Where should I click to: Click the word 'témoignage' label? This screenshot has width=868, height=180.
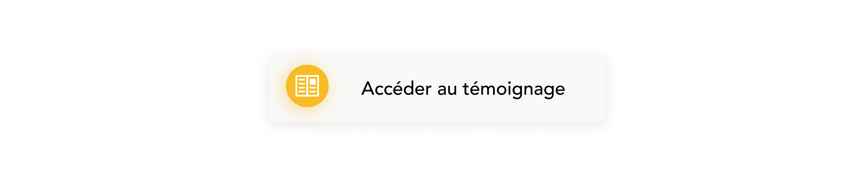point(514,89)
